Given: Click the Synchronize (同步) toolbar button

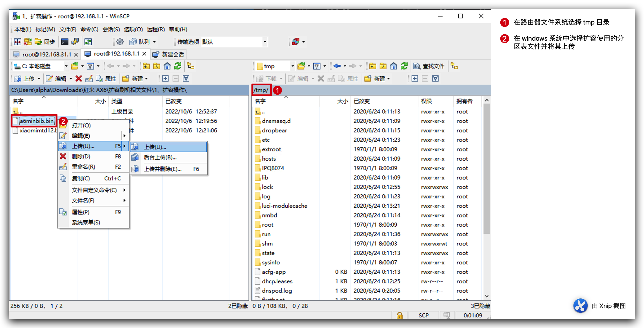Looking at the screenshot, I should [x=44, y=42].
